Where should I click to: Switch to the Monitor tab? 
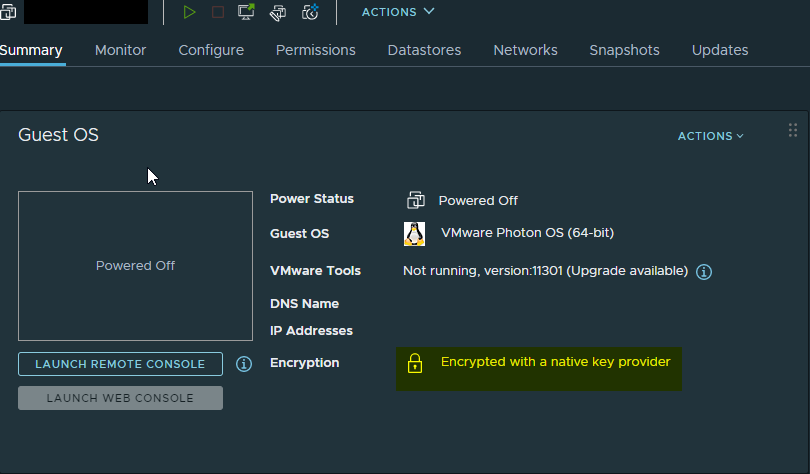point(120,50)
